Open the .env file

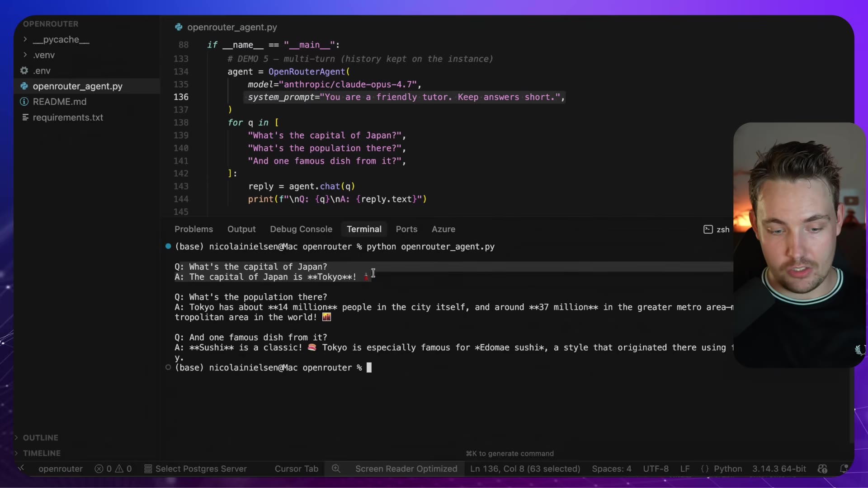(x=42, y=70)
